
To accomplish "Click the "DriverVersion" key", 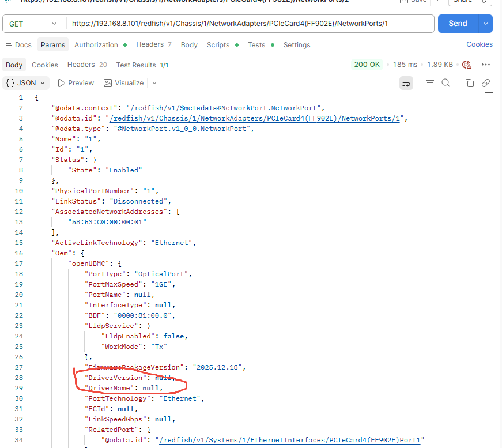I will click(115, 378).
